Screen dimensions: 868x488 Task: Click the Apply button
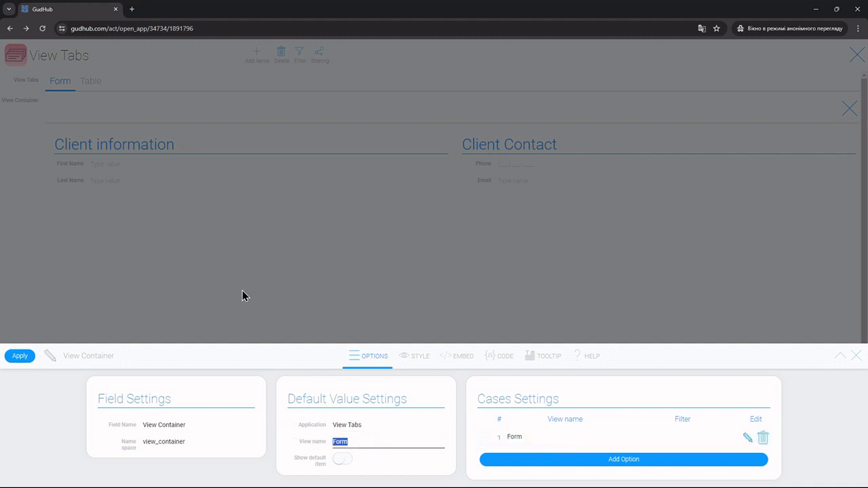(20, 356)
